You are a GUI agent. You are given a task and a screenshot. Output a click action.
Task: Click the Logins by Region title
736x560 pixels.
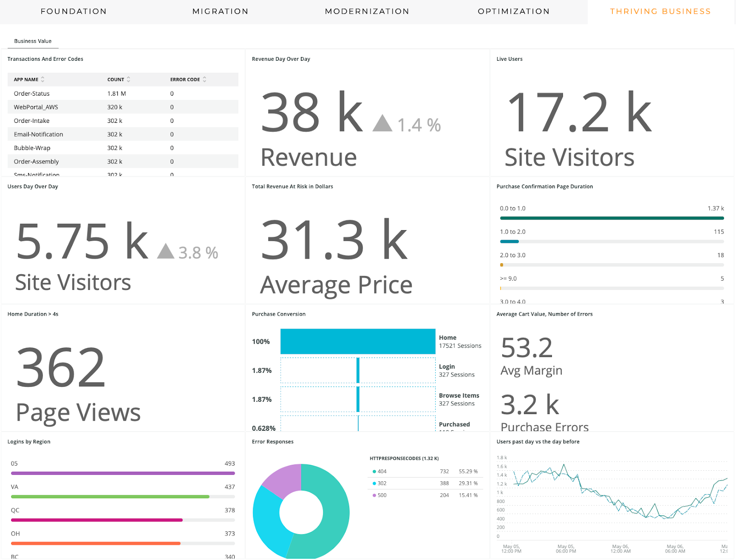tap(29, 442)
